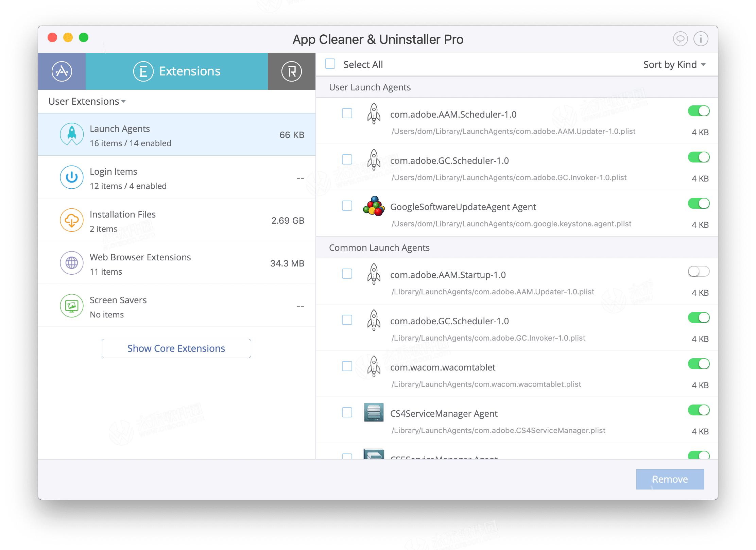Click the GoogleSoftwareUpdateAgent colored balls icon
756x550 pixels.
tap(374, 206)
